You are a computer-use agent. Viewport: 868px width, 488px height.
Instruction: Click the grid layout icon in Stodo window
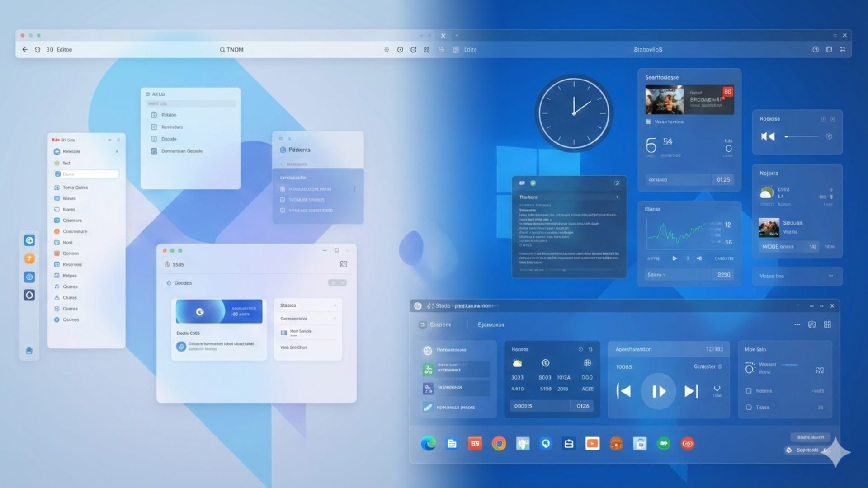tap(827, 324)
